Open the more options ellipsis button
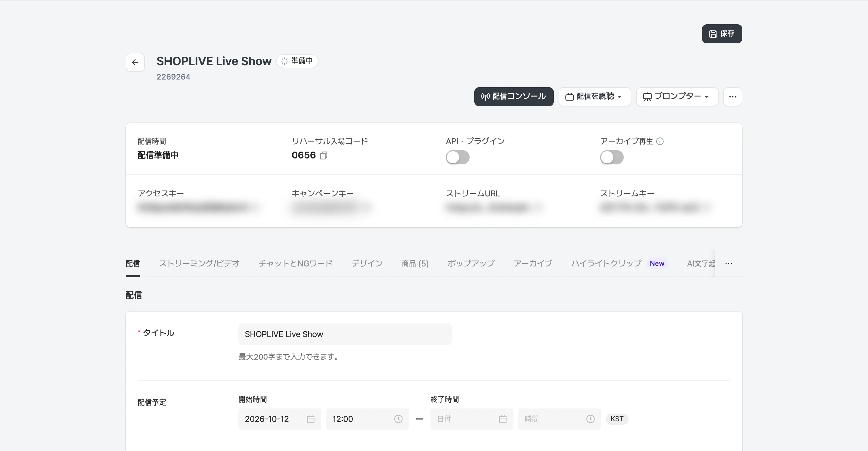This screenshot has height=451, width=868. point(733,96)
